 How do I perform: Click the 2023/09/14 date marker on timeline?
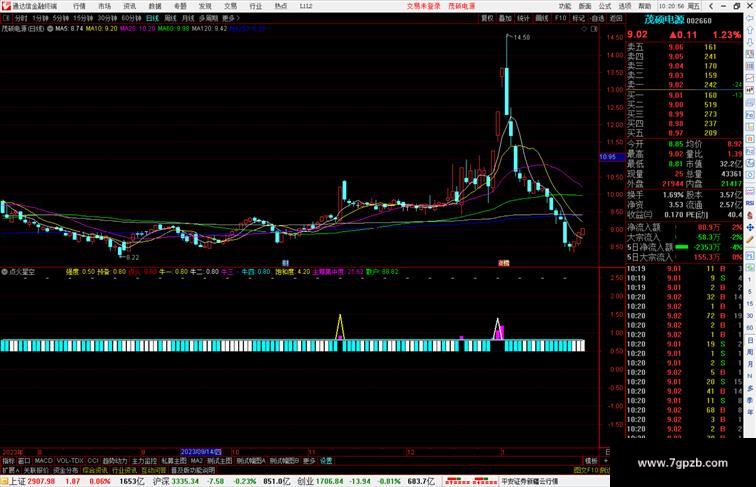[x=201, y=452]
